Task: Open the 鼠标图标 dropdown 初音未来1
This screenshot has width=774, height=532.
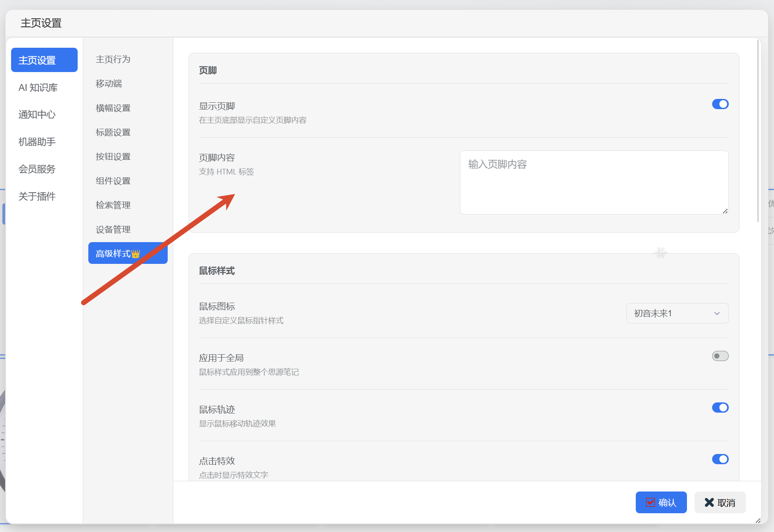Action: (x=677, y=313)
